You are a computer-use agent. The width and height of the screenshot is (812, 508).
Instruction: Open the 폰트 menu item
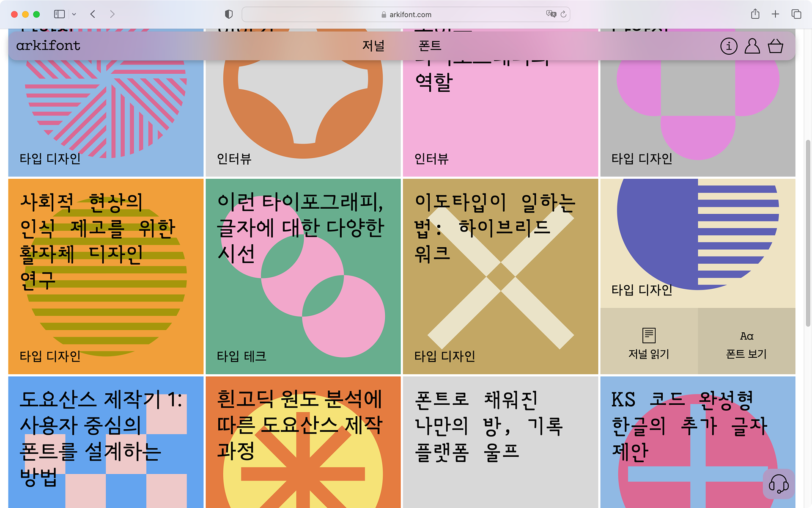pyautogui.click(x=430, y=46)
